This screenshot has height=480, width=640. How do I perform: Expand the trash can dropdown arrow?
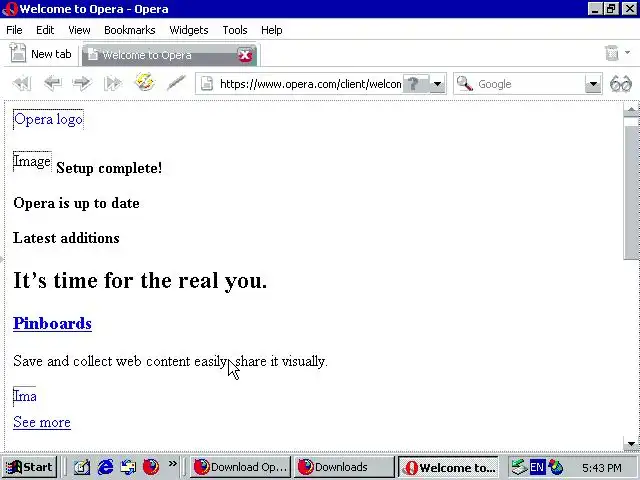tap(627, 52)
